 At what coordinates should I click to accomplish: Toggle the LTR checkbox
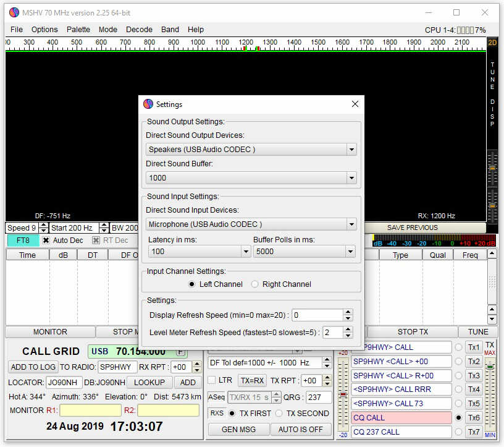(x=211, y=380)
